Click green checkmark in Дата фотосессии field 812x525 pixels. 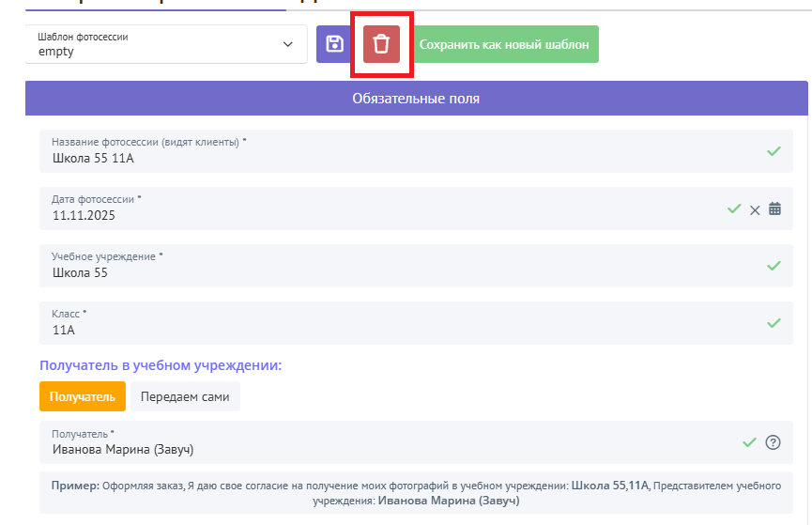(734, 208)
